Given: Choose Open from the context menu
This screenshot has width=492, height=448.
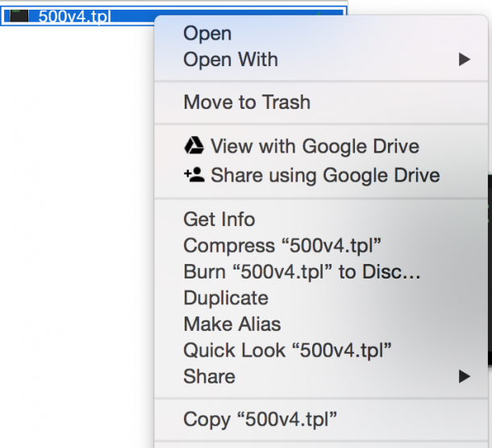Looking at the screenshot, I should [x=207, y=33].
